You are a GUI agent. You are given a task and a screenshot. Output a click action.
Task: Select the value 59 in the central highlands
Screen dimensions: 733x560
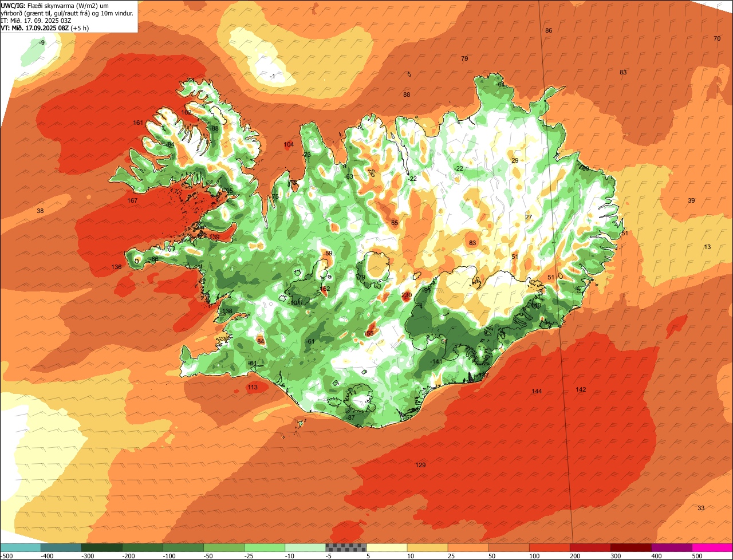click(329, 253)
